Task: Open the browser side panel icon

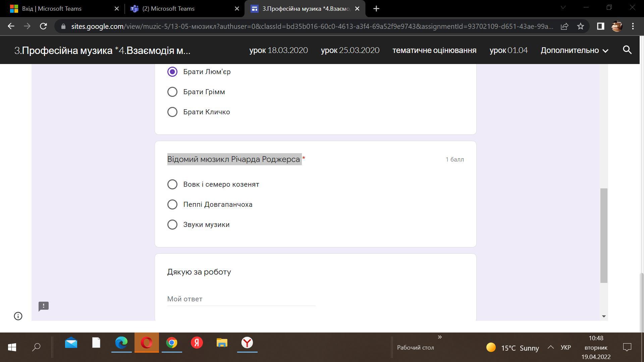Action: (x=600, y=26)
